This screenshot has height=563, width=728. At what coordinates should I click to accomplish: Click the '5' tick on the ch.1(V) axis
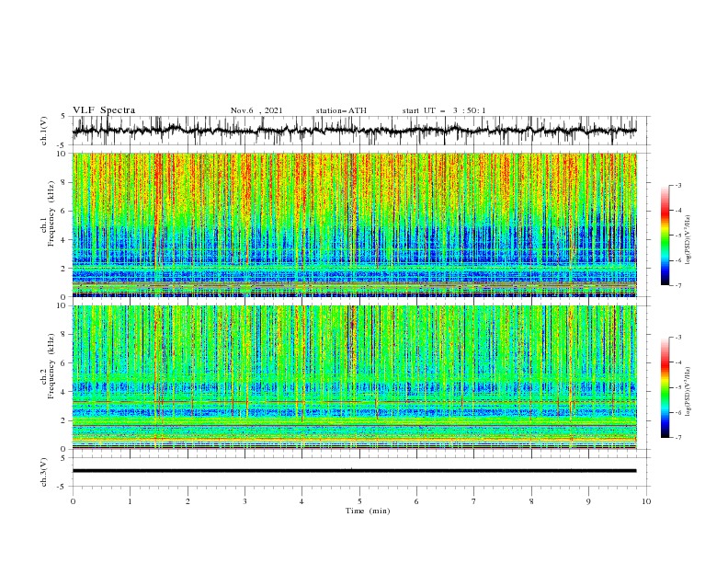tap(63, 117)
